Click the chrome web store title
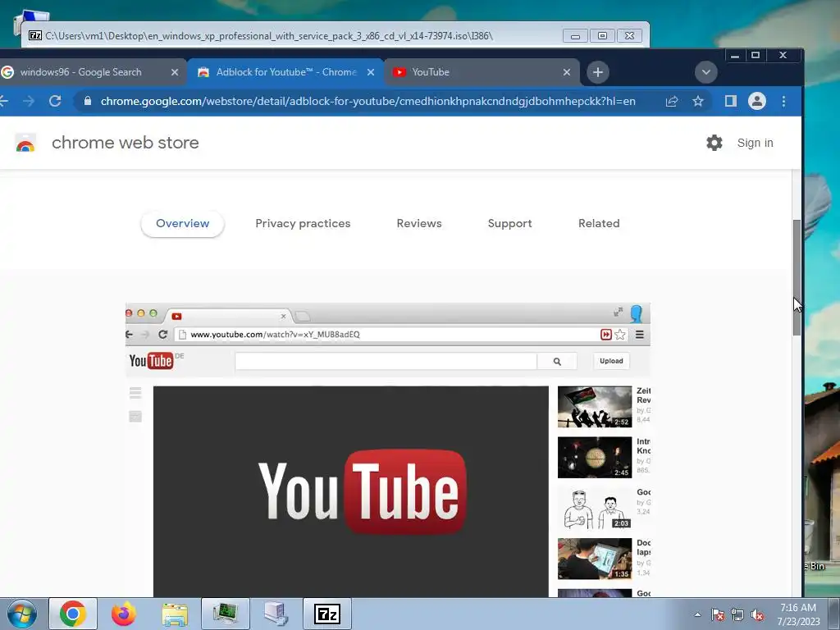The height and width of the screenshot is (630, 840). click(126, 143)
